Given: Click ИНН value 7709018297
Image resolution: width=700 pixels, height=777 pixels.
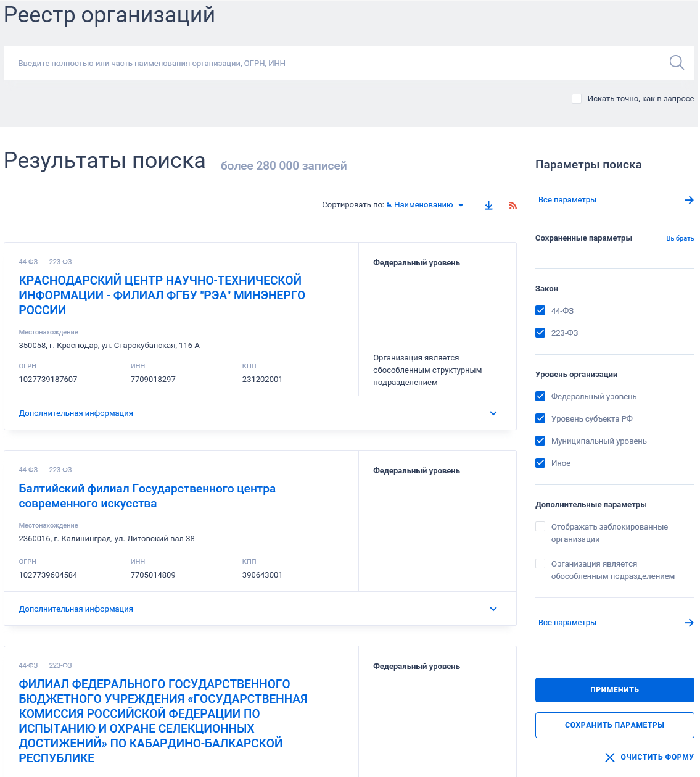Looking at the screenshot, I should click(153, 380).
